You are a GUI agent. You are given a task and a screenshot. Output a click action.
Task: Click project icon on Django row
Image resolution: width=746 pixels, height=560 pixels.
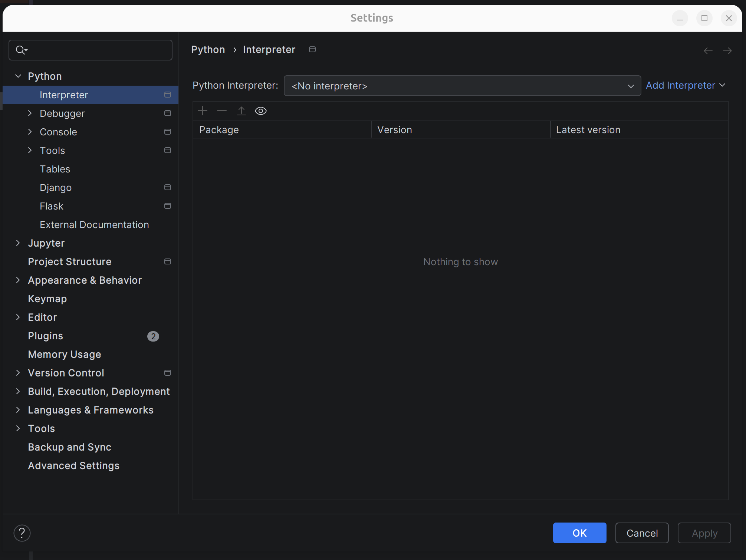pos(168,187)
